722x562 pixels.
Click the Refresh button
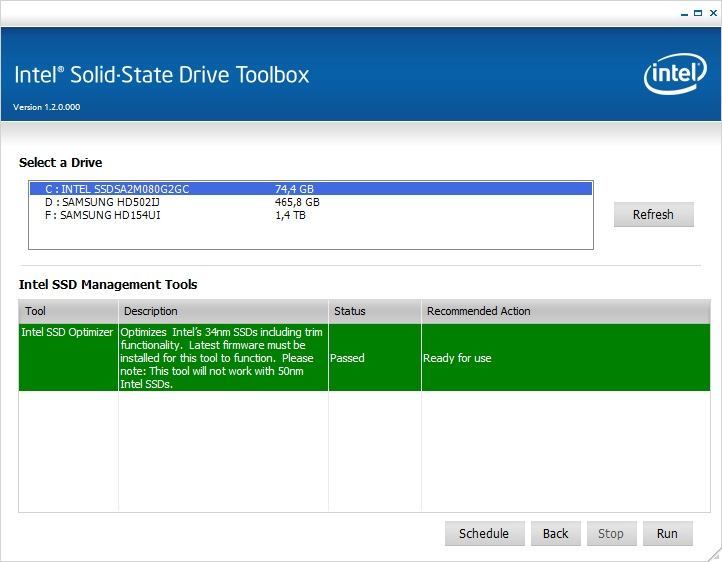(653, 214)
